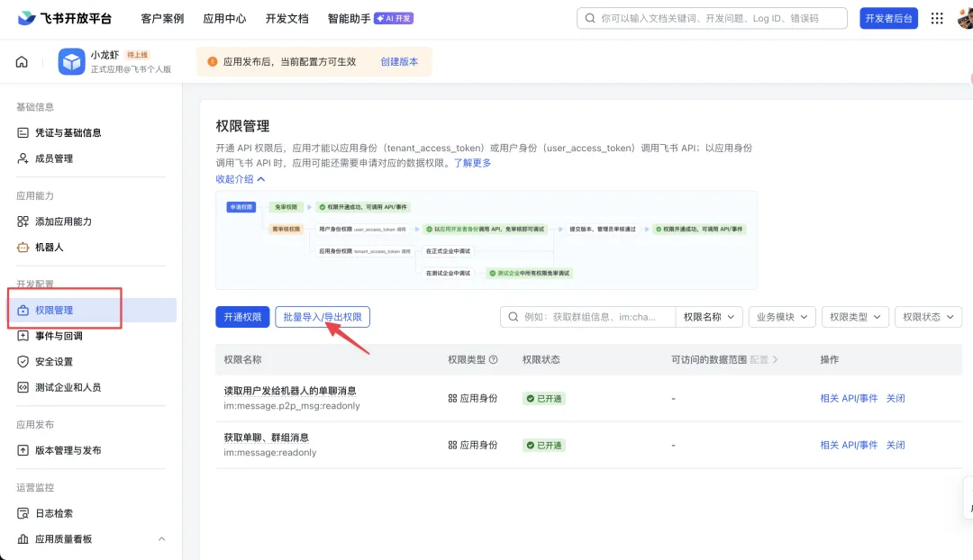The image size is (973, 560).
Task: Open 应用中心 in top navigation
Action: [224, 19]
